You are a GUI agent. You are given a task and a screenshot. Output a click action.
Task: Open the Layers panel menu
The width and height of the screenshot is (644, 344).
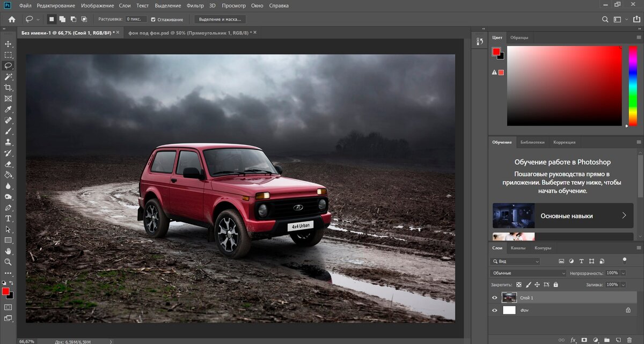tap(638, 248)
